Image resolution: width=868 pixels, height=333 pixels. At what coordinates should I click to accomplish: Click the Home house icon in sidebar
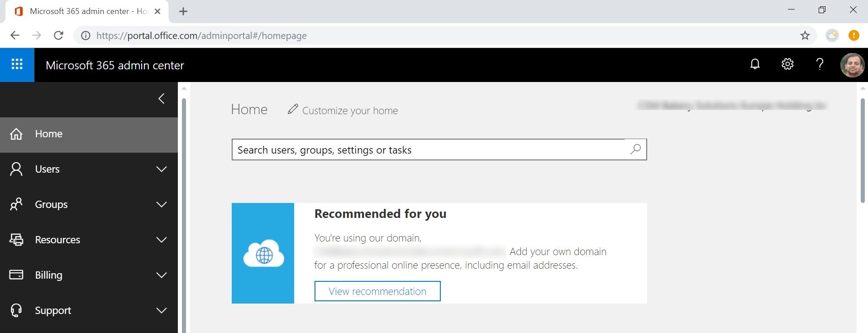pyautogui.click(x=16, y=134)
